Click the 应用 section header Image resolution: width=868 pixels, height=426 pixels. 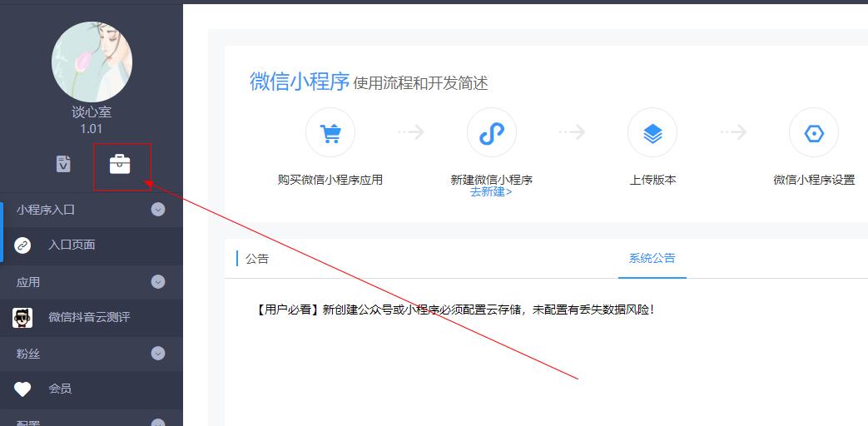[92, 281]
